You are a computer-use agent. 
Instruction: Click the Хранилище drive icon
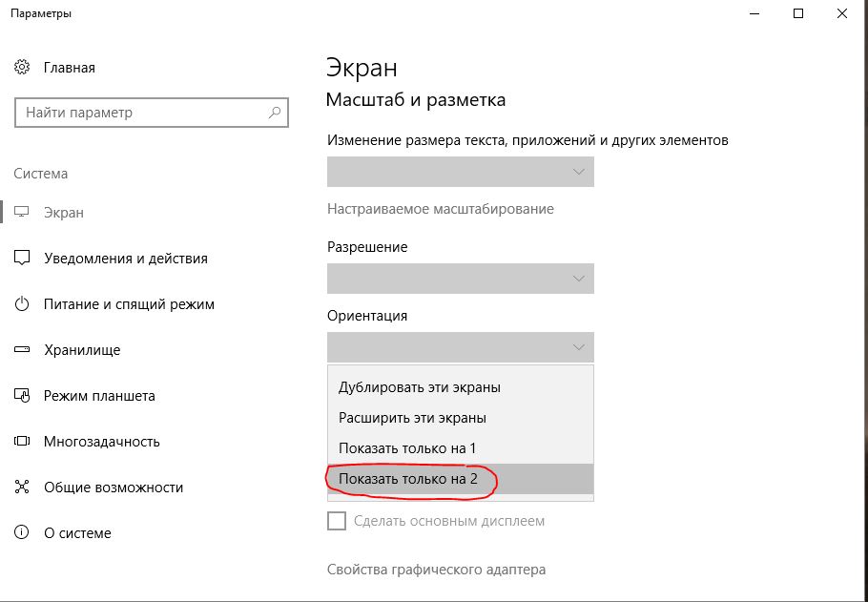(x=23, y=350)
